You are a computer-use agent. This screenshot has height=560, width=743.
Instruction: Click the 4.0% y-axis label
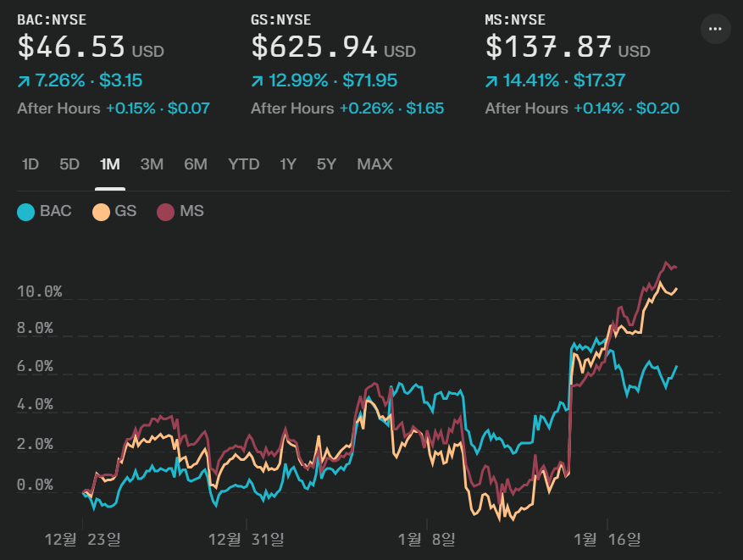click(x=35, y=404)
